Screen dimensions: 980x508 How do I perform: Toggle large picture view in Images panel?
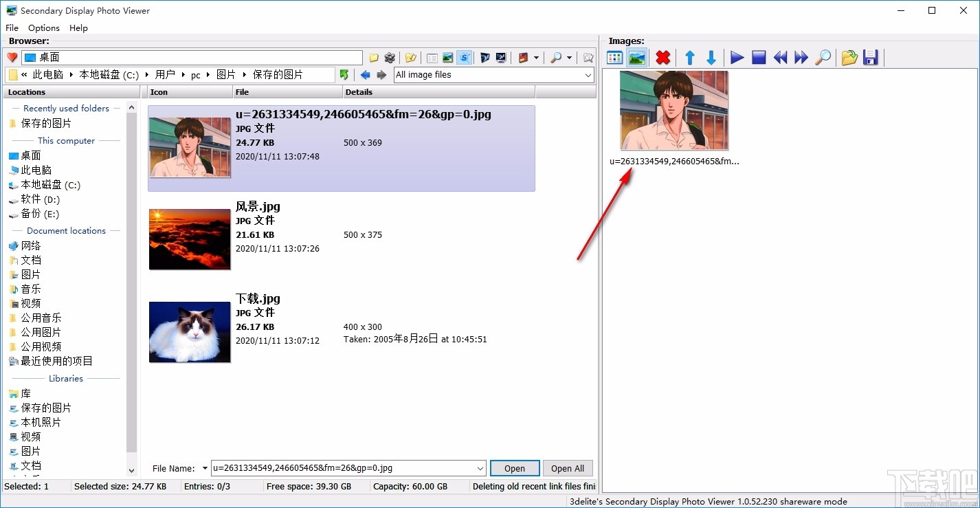[x=637, y=58]
